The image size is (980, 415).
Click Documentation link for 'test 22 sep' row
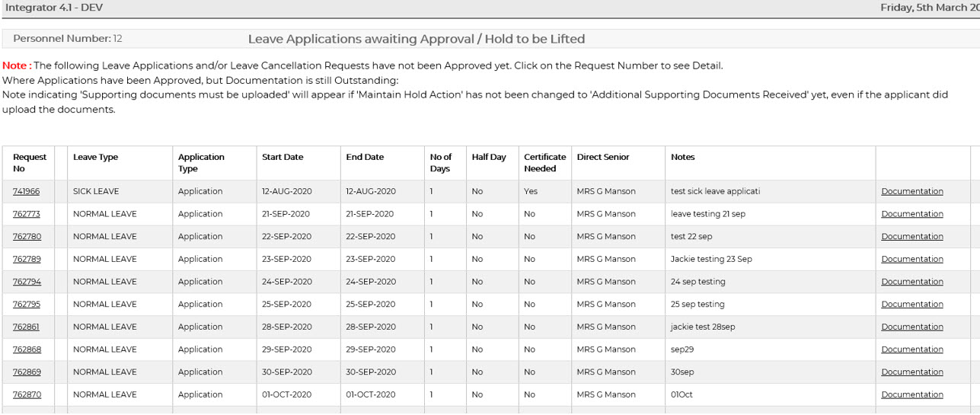click(911, 237)
